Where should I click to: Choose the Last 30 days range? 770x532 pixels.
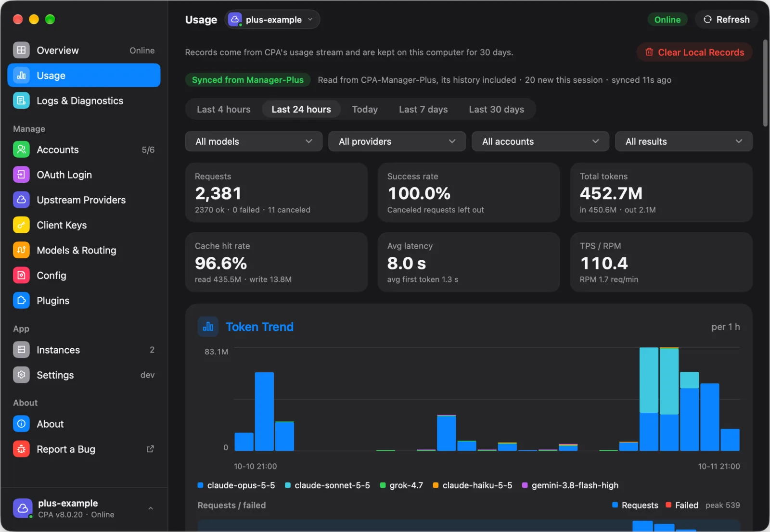coord(496,109)
